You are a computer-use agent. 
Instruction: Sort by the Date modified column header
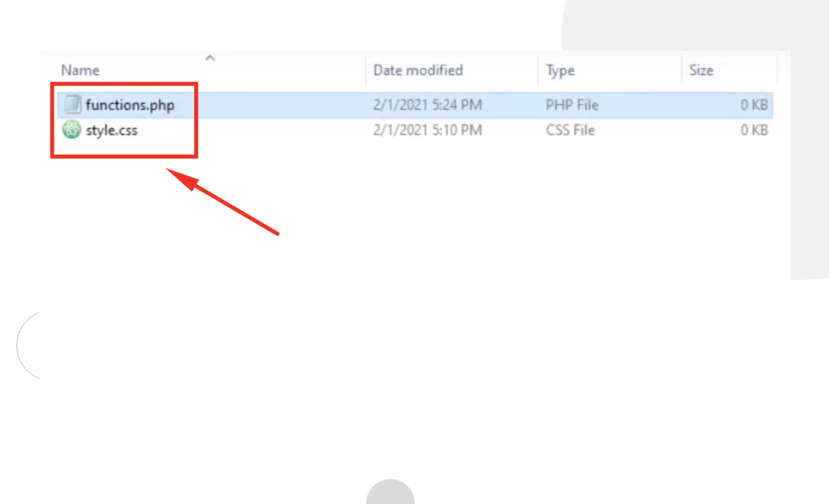tap(418, 70)
